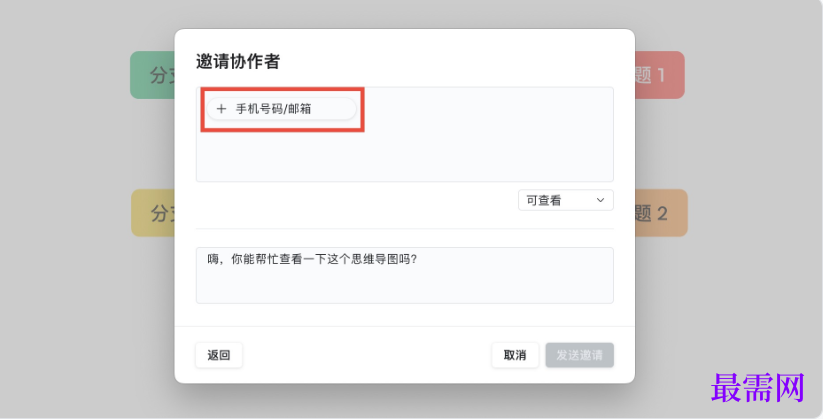The height and width of the screenshot is (419, 823).
Task: Click the 发送邀请 button
Action: (x=579, y=355)
